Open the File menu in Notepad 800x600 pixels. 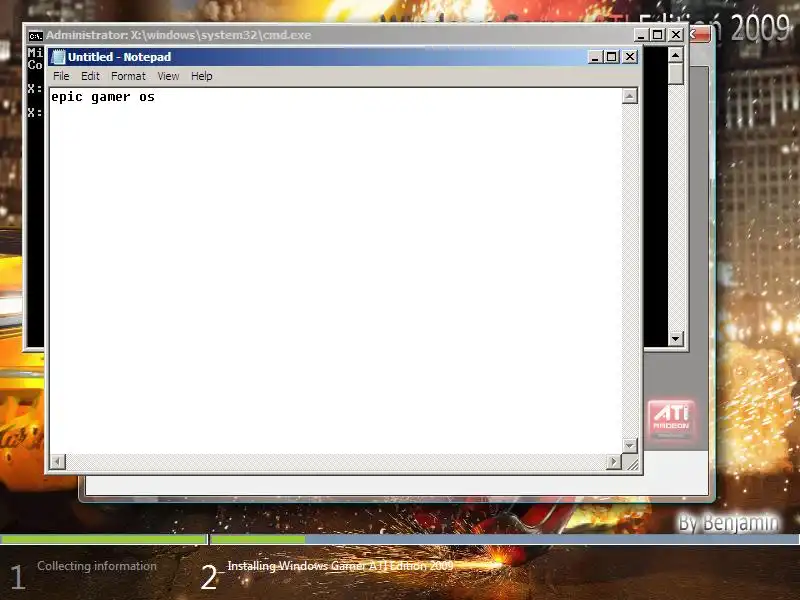point(61,76)
